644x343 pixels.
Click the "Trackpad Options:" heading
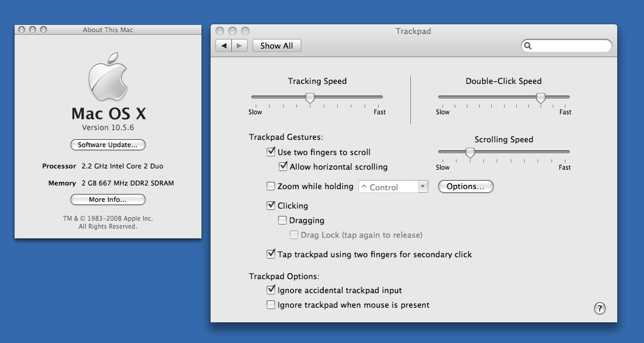pyautogui.click(x=284, y=276)
